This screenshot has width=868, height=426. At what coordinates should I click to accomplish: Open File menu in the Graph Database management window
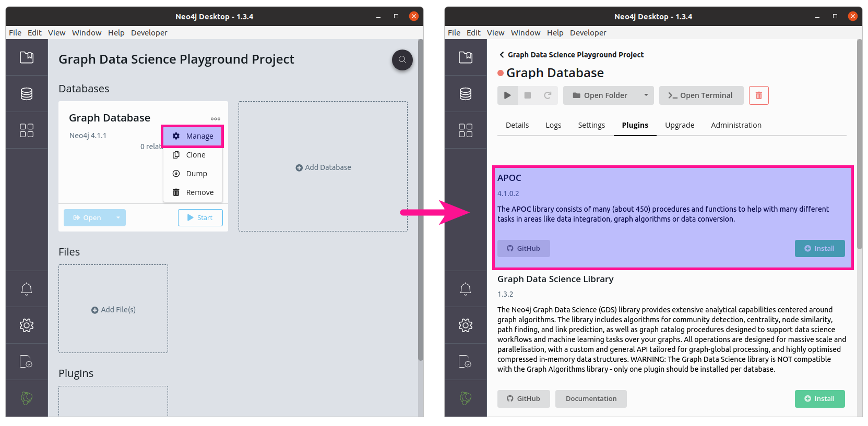pos(454,33)
